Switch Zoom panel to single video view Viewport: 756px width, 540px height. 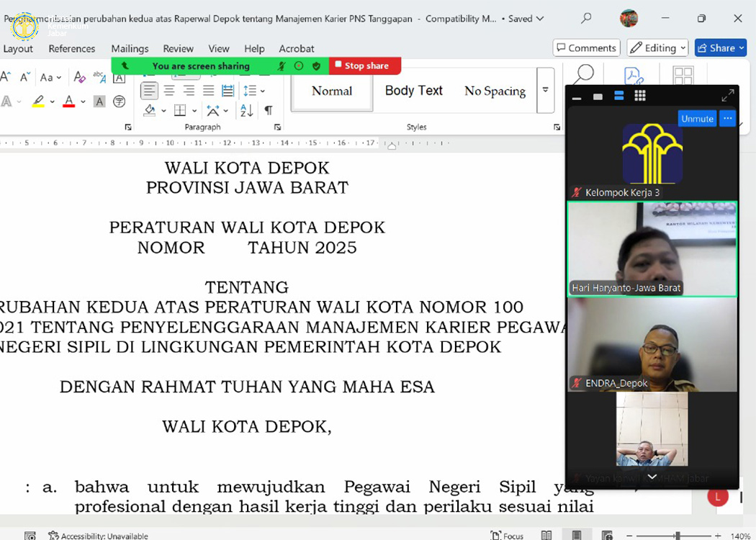(598, 96)
